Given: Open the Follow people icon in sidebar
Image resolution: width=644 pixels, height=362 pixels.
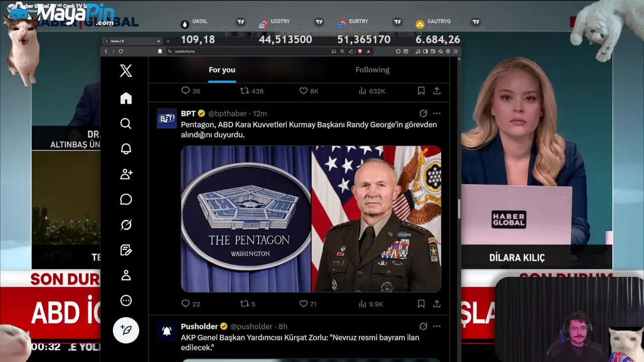Looking at the screenshot, I should [126, 174].
